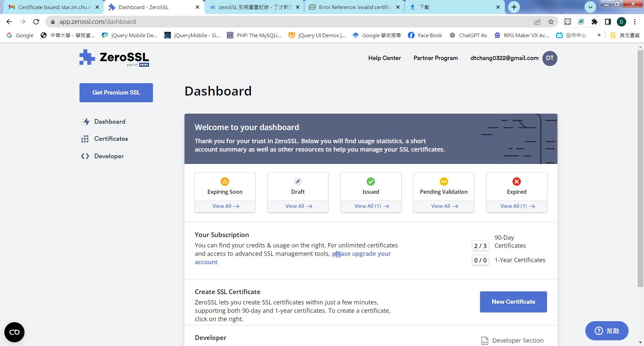Open the ChatGPT 4o bookmark

(x=468, y=35)
